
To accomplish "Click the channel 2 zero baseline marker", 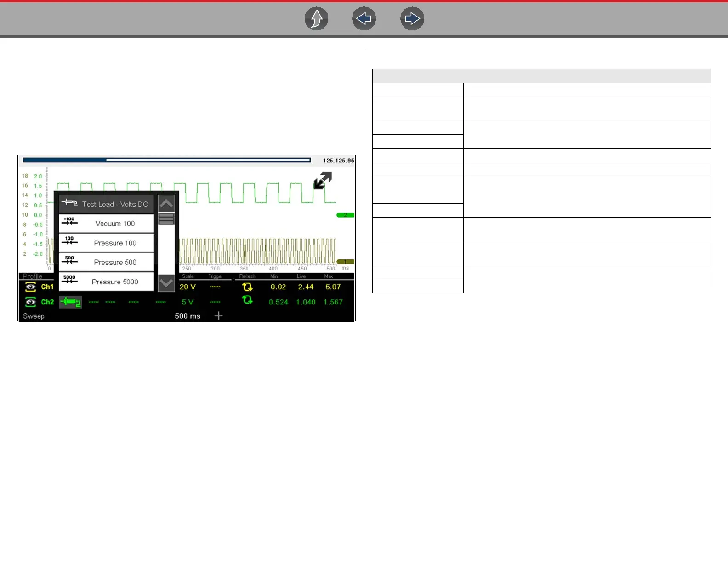I will 346,215.
